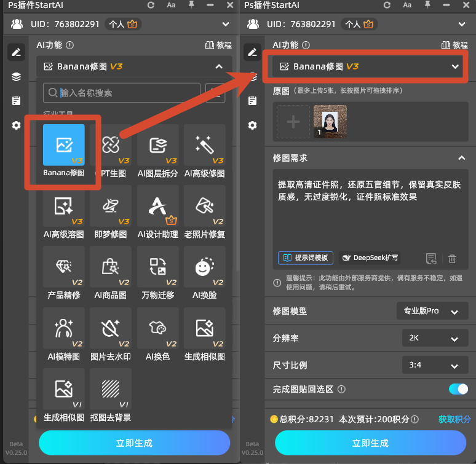
Task: Click 立即生成 in right panel
Action: tap(370, 442)
